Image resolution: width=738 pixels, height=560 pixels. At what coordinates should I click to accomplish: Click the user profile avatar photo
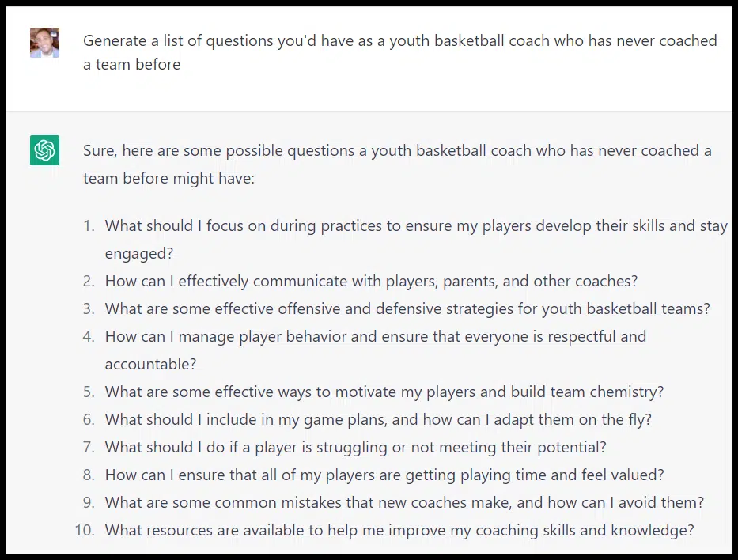44,43
